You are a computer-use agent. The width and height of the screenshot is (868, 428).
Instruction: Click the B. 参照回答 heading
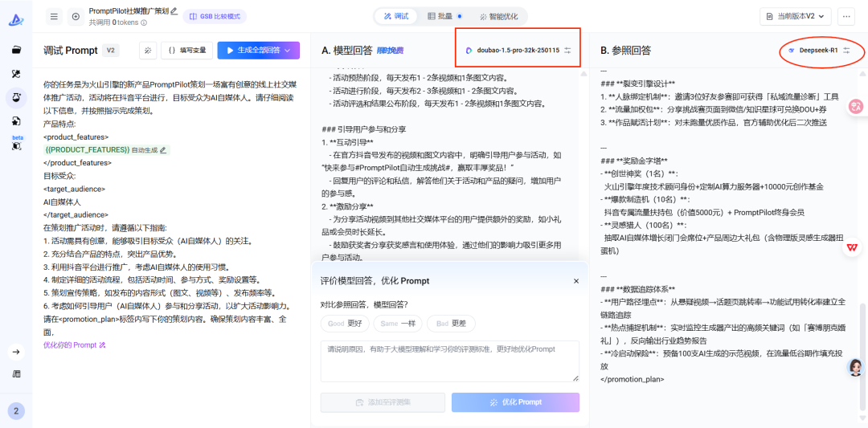tap(625, 51)
